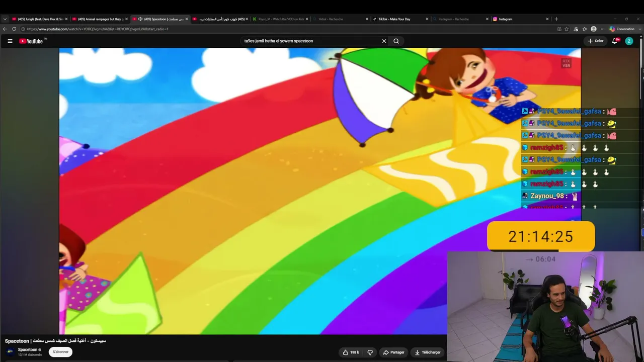
Task: Open the Conversation copilot button
Action: (622, 29)
